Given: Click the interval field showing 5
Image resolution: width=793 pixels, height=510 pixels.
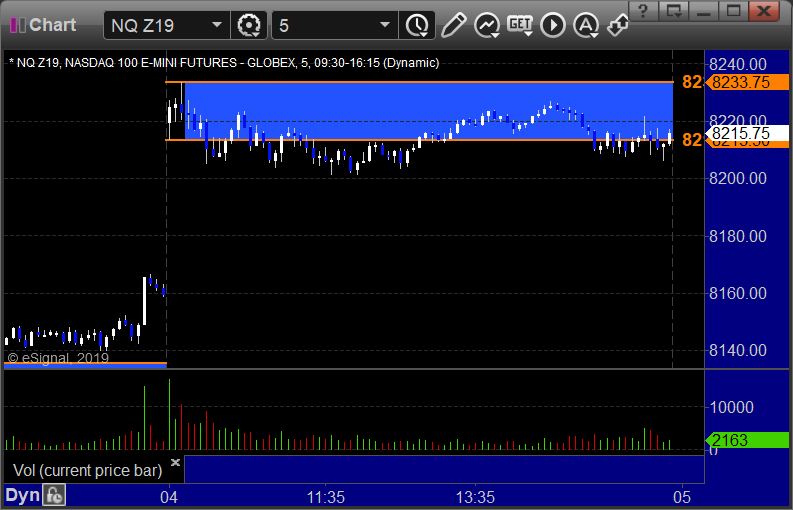Looking at the screenshot, I should pos(335,25).
